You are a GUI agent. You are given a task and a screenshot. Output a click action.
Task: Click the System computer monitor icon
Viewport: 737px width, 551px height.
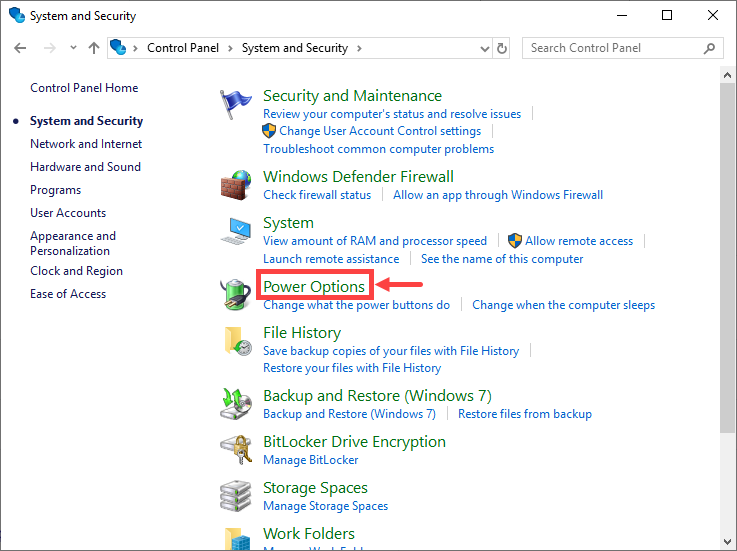pyautogui.click(x=236, y=232)
